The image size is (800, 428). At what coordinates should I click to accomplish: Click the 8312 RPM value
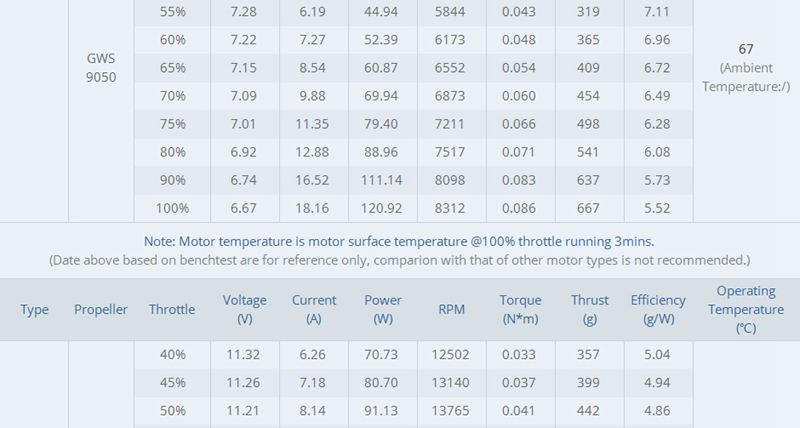tap(451, 208)
